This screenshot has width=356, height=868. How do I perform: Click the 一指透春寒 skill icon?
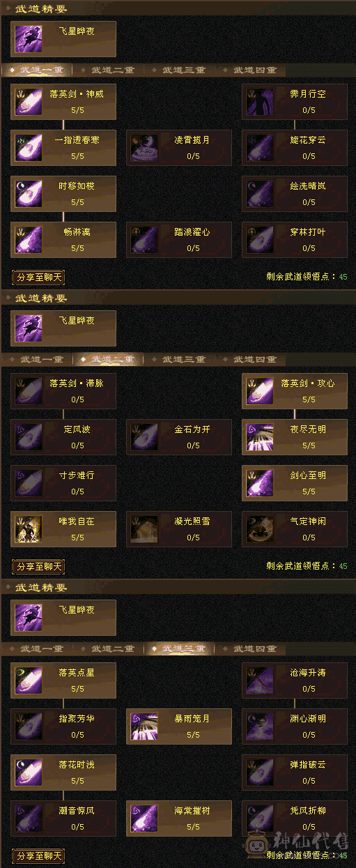pos(28,147)
